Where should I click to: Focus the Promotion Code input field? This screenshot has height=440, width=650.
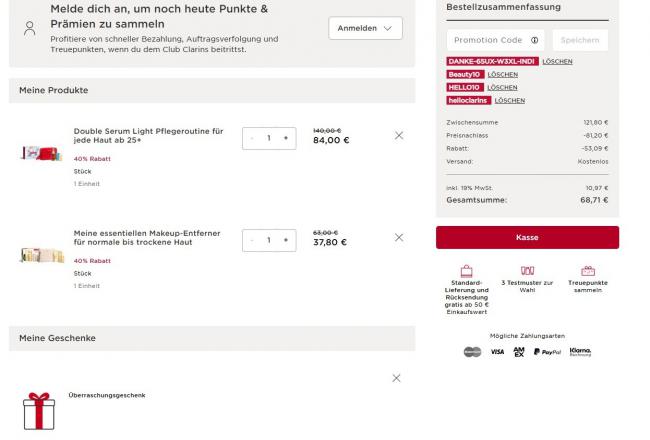pyautogui.click(x=495, y=40)
